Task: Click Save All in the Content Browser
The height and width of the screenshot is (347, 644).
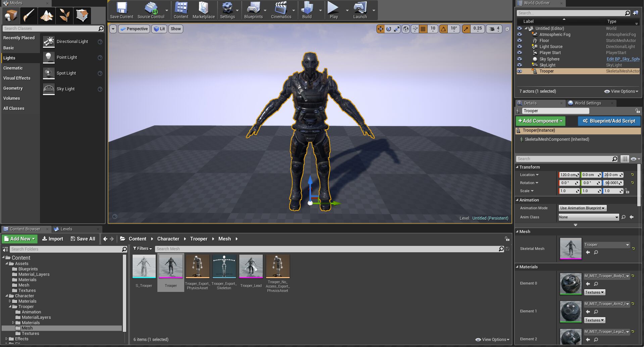Action: pos(83,238)
